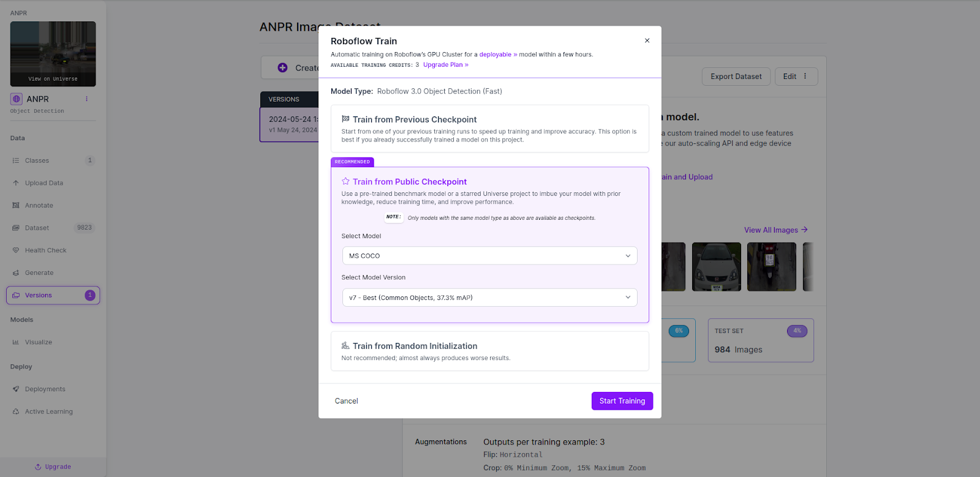Viewport: 980px width, 477px height.
Task: Choose Train from Random Initialization option
Action: pyautogui.click(x=489, y=351)
